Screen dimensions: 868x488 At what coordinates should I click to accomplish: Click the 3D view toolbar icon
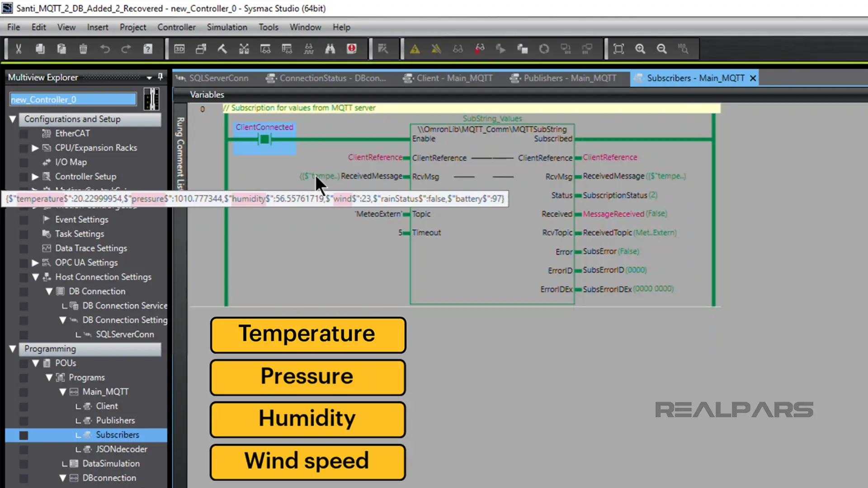(179, 49)
